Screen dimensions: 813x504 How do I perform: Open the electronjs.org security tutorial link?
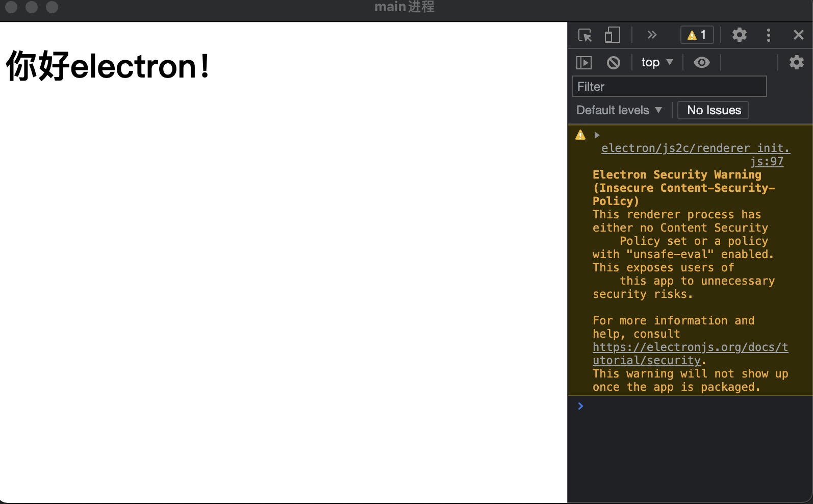(x=690, y=354)
